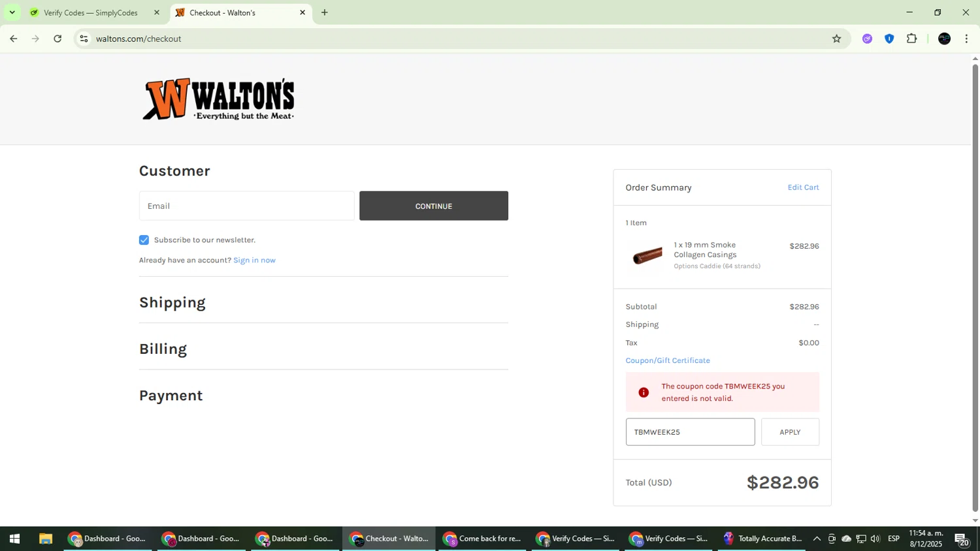Click the ESP input language indicator
Screen dimensions: 980x551
894,539
